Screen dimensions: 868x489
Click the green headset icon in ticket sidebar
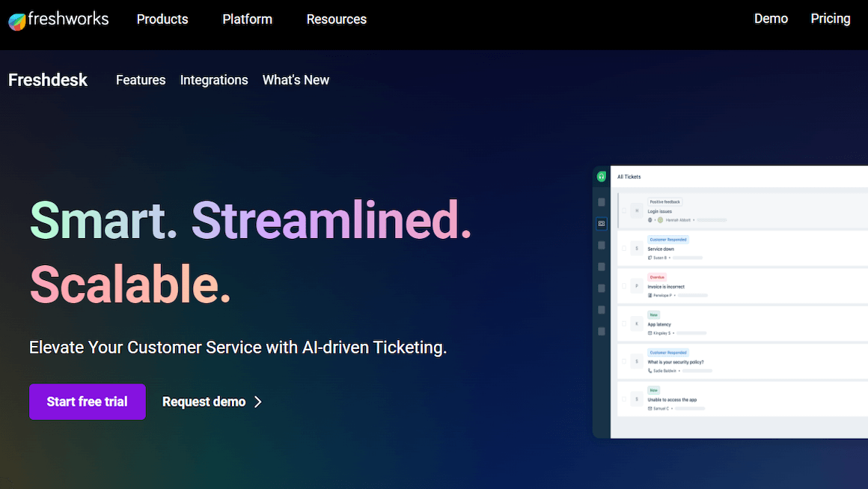(x=601, y=177)
